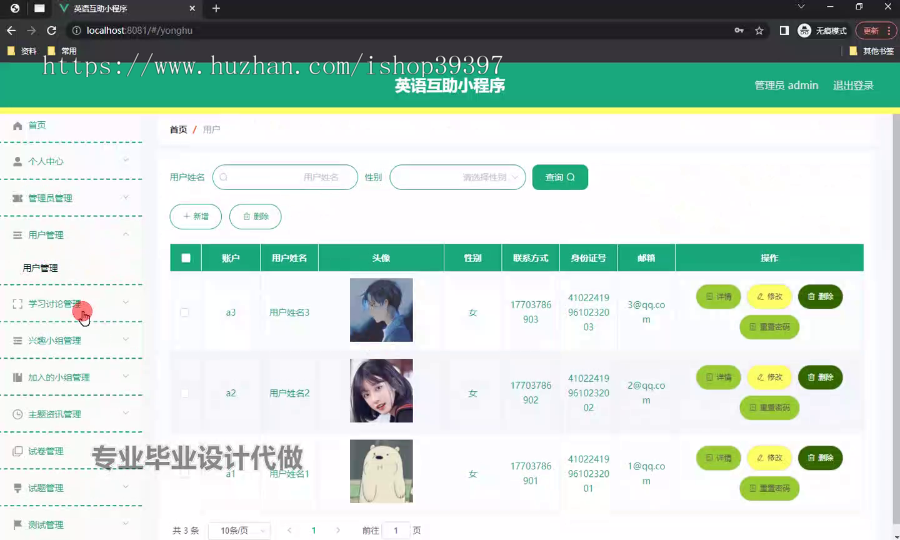Expand the 主题资讯管理 menu chevron
This screenshot has height=540, width=900.
(126, 413)
